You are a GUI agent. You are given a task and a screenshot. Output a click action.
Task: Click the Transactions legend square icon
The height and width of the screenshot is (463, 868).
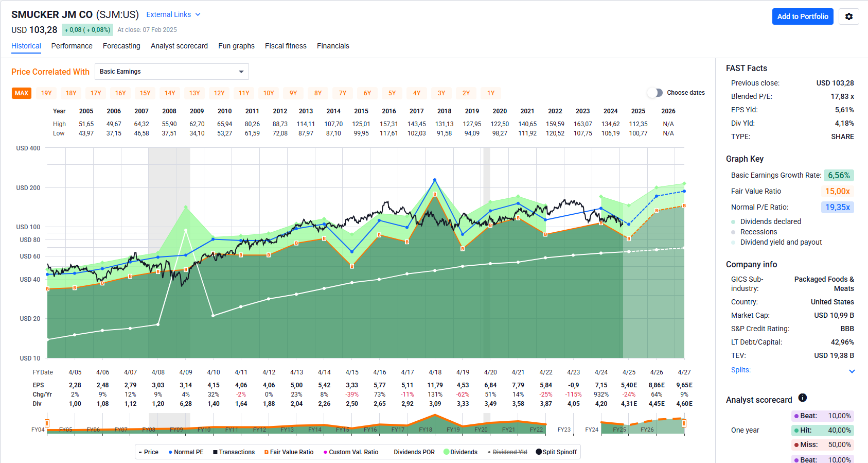point(215,452)
